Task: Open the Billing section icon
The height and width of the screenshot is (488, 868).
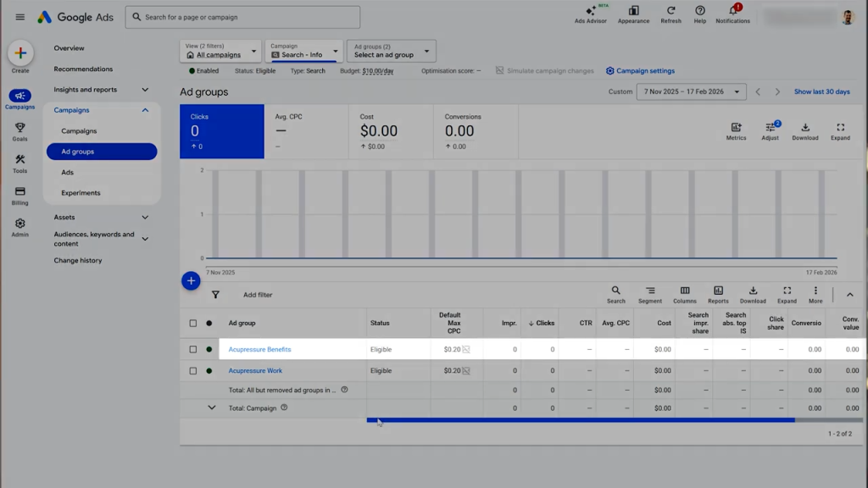Action: pos(19,192)
